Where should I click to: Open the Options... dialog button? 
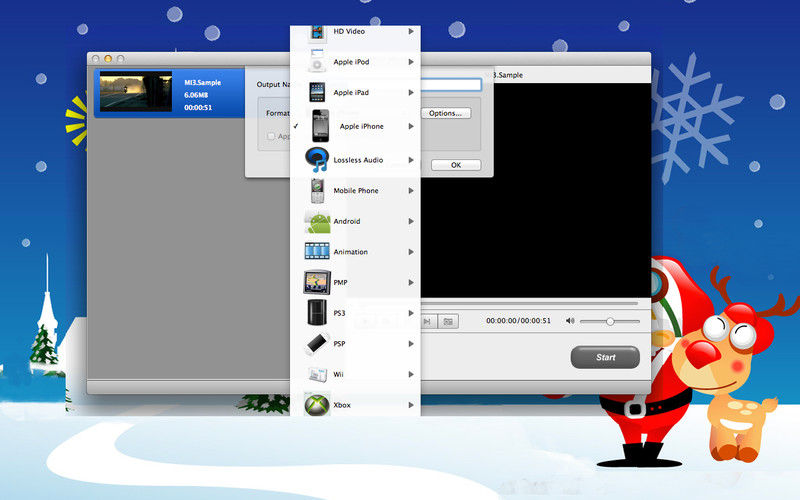446,113
